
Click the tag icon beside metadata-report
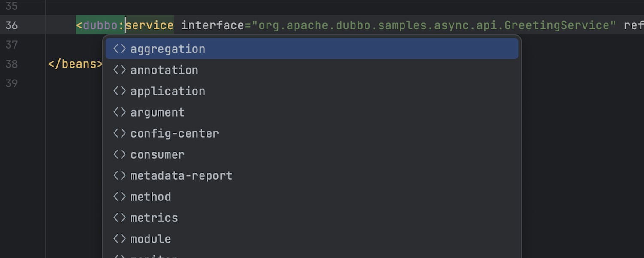[119, 175]
